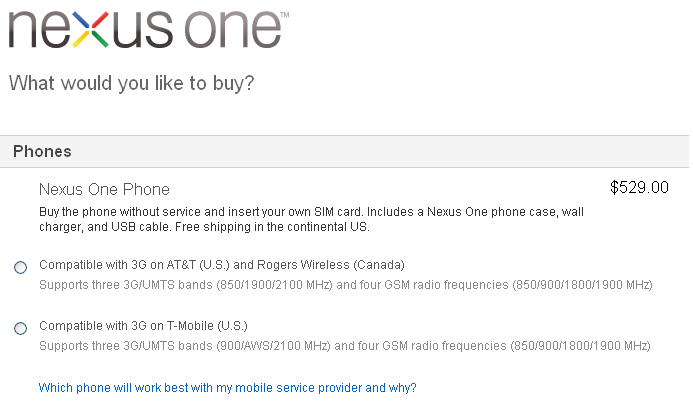
Task: Click the 'us' letters in the Nexus logo
Action: pos(141,29)
